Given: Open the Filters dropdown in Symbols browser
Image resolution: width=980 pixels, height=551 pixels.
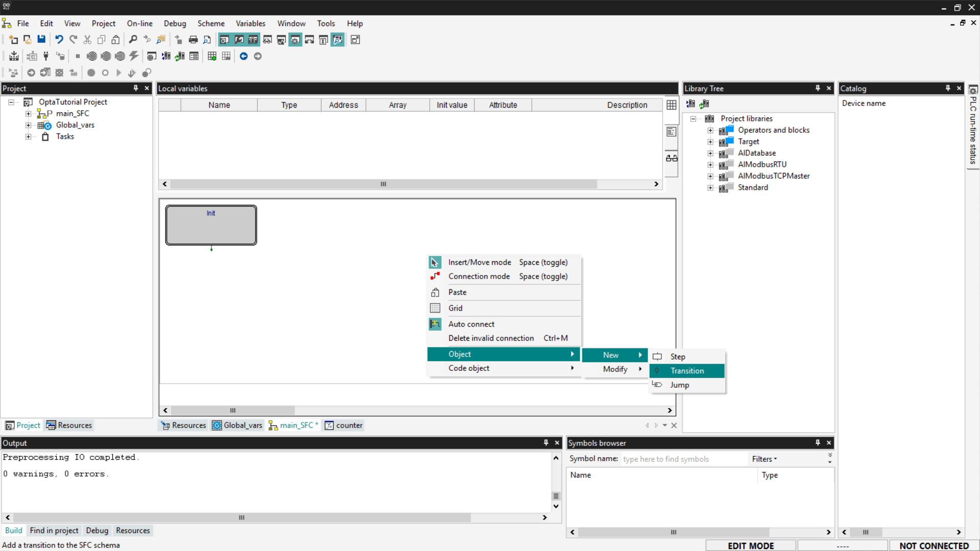Looking at the screenshot, I should pyautogui.click(x=764, y=459).
